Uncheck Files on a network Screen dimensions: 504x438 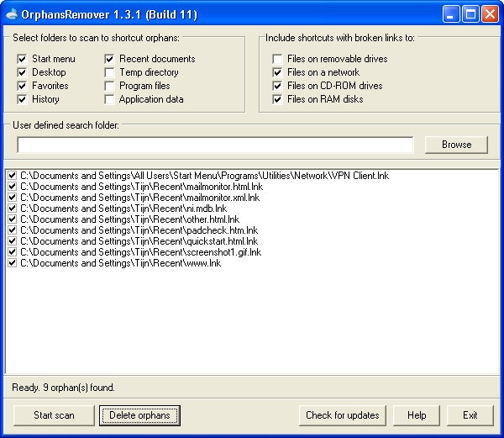pos(277,72)
